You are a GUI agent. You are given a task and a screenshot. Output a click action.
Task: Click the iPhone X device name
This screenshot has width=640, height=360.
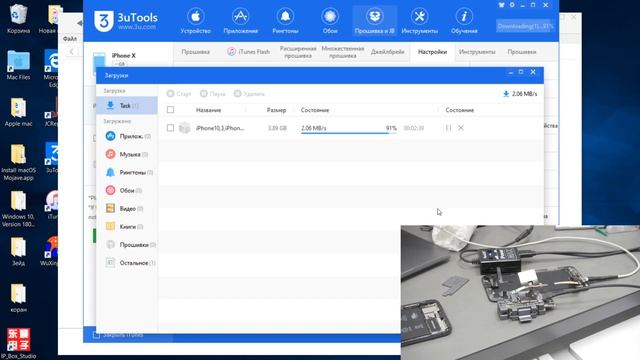(124, 56)
